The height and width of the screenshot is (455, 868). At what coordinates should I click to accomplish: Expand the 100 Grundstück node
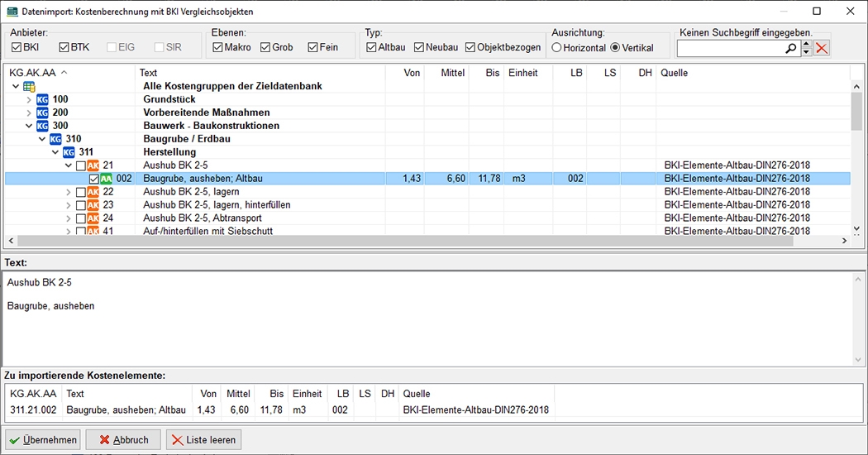[x=29, y=100]
